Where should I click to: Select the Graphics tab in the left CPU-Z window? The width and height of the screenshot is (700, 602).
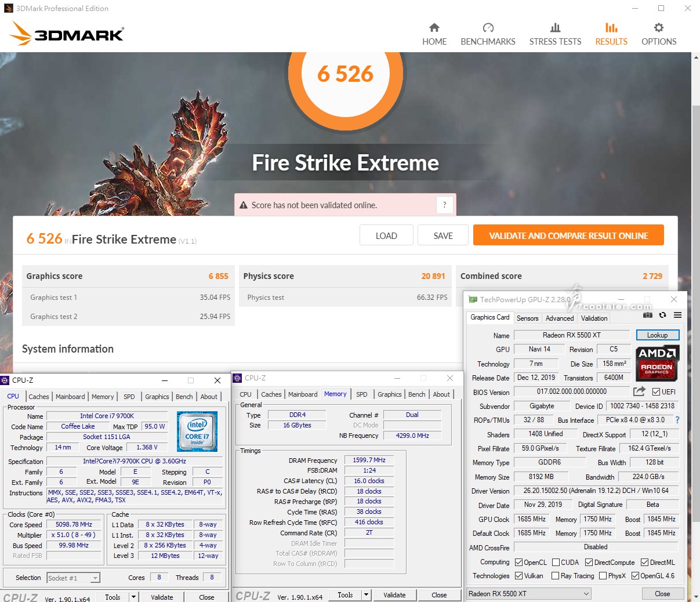pyautogui.click(x=157, y=397)
